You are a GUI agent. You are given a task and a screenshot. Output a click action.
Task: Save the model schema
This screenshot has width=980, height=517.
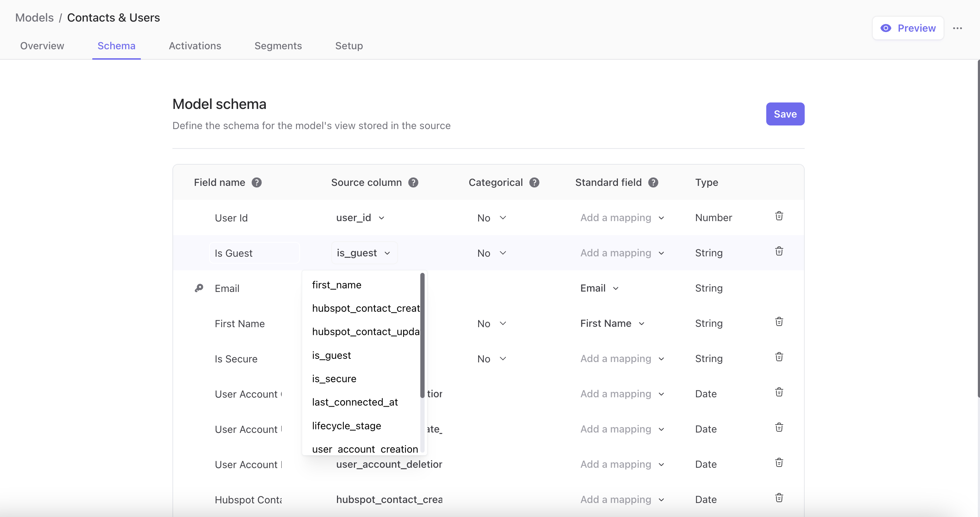(x=785, y=114)
